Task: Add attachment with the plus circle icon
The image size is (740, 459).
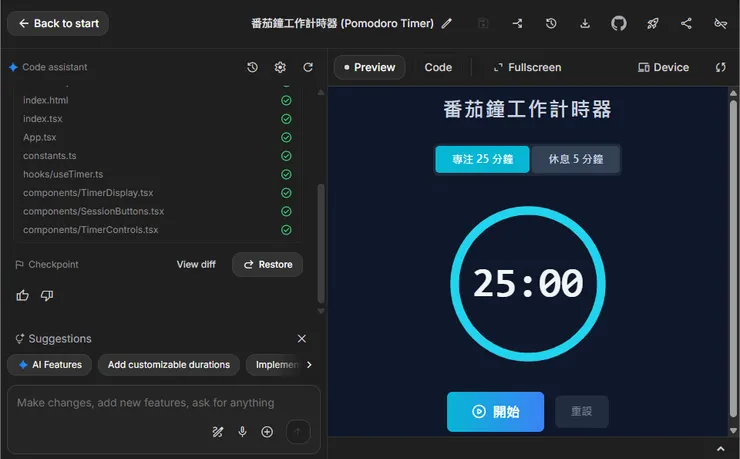Action: click(x=267, y=432)
